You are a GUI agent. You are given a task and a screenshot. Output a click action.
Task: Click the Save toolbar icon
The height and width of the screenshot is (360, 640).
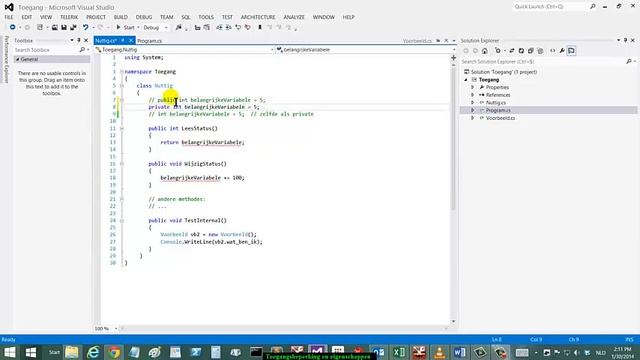click(x=64, y=27)
